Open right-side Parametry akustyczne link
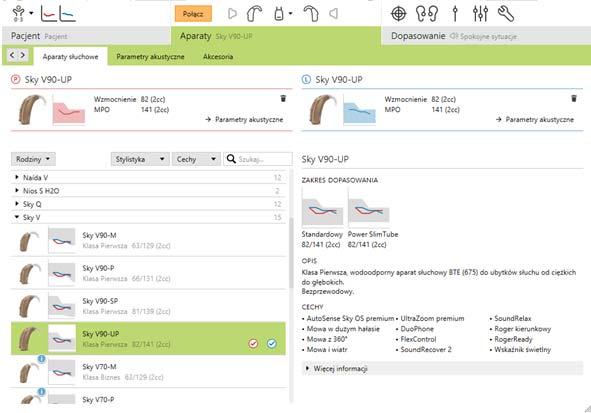 click(244, 119)
